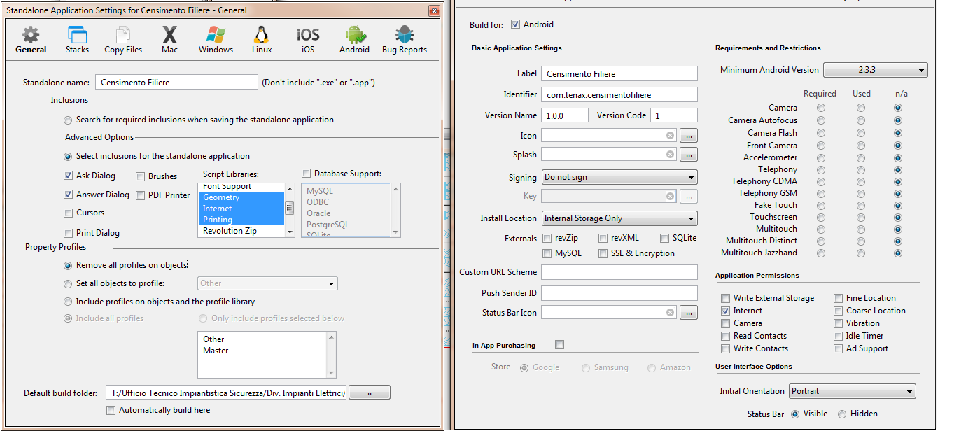Enable Ad Support permission
The image size is (980, 431).
838,348
